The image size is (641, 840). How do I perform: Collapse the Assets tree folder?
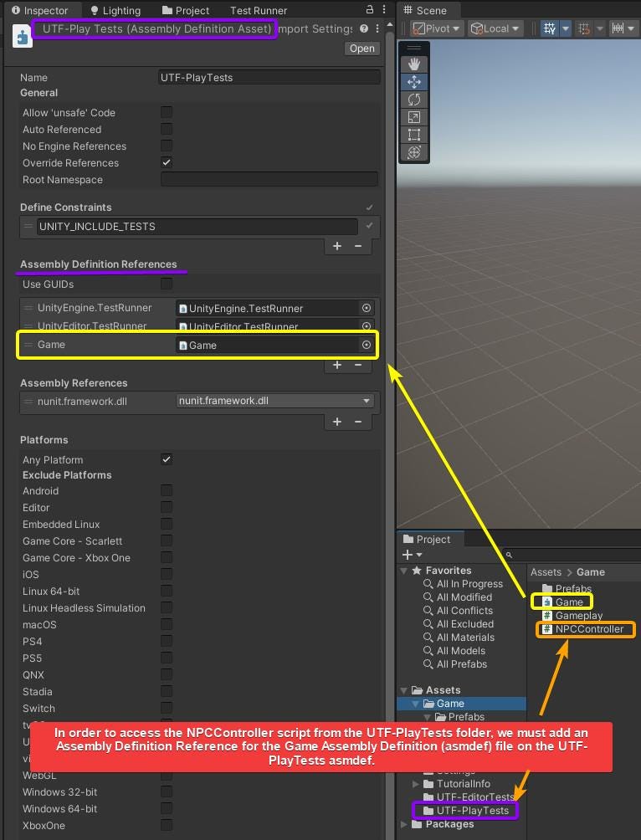[404, 690]
